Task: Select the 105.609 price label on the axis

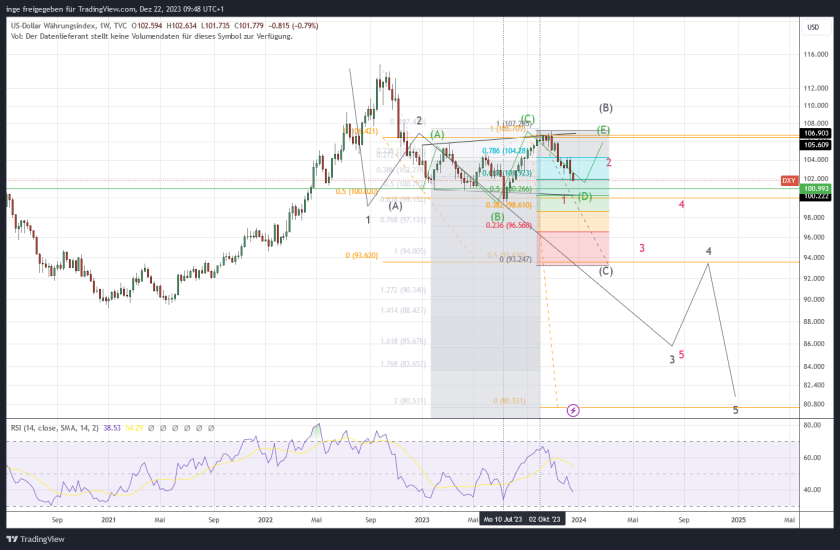Action: [x=816, y=144]
